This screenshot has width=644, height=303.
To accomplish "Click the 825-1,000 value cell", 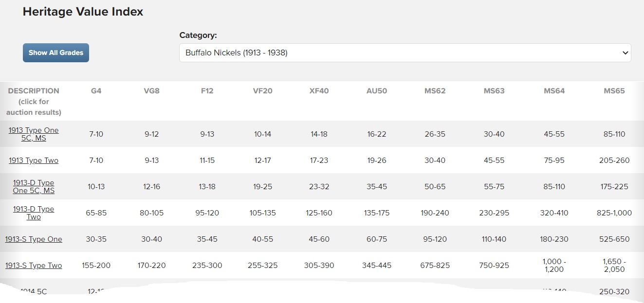I will click(614, 213).
